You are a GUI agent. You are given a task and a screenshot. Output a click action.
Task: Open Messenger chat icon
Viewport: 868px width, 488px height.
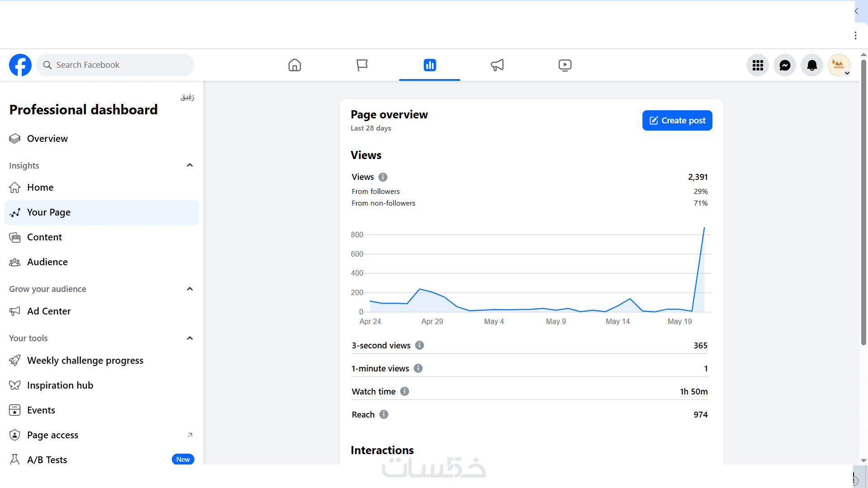click(x=785, y=66)
